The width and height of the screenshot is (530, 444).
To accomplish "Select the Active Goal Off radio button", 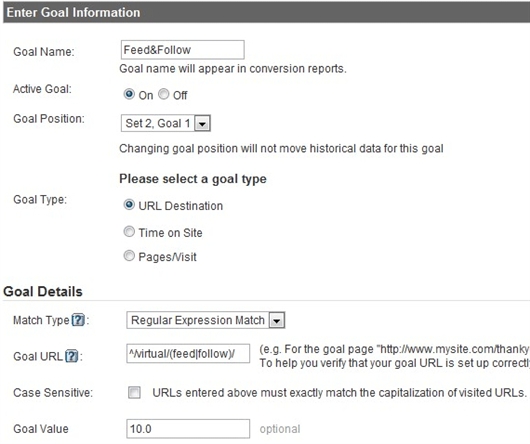I will click(x=164, y=94).
